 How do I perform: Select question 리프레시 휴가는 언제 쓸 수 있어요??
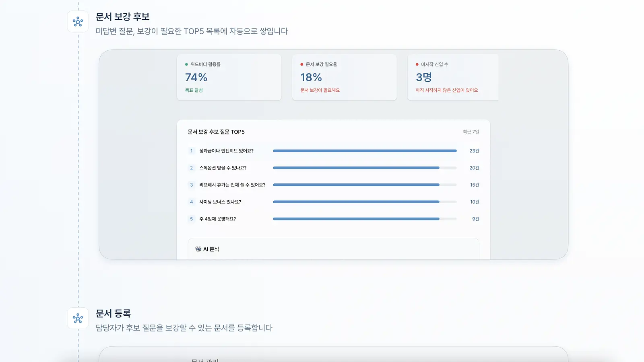click(232, 185)
